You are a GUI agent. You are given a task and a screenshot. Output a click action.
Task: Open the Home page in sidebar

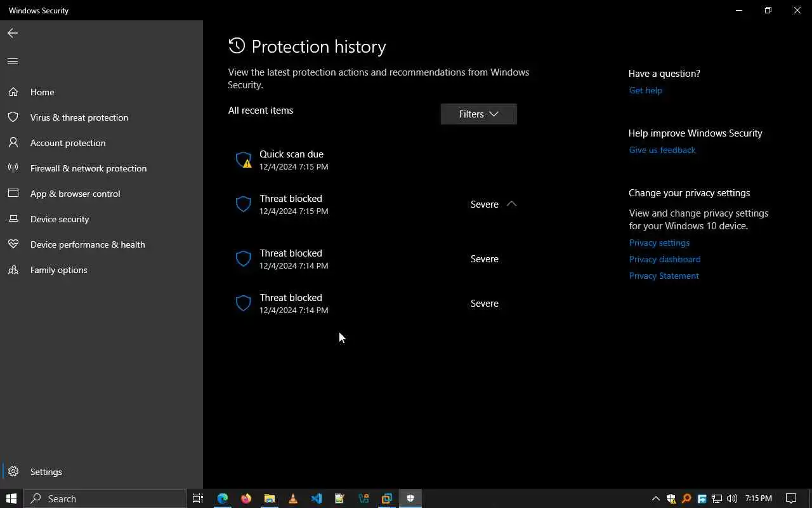(x=101, y=92)
